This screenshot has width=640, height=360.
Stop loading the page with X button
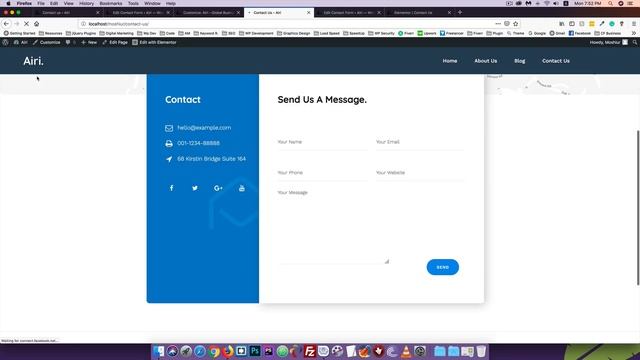(x=26, y=24)
